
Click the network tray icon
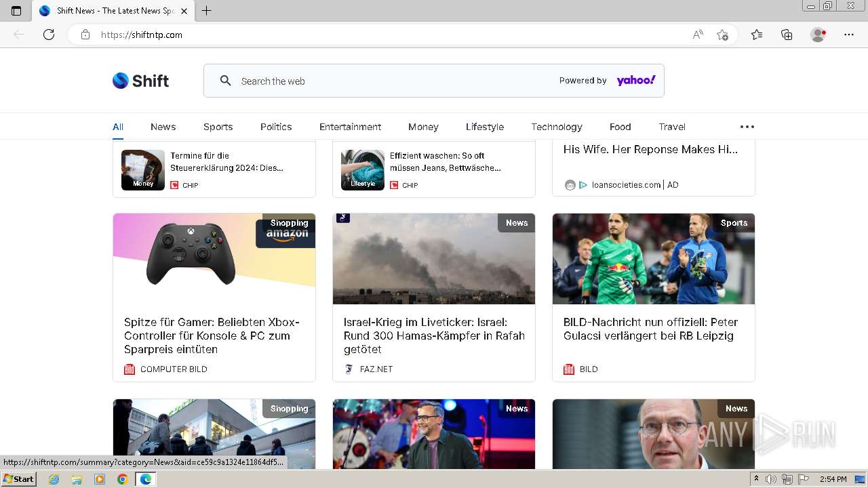(x=787, y=479)
